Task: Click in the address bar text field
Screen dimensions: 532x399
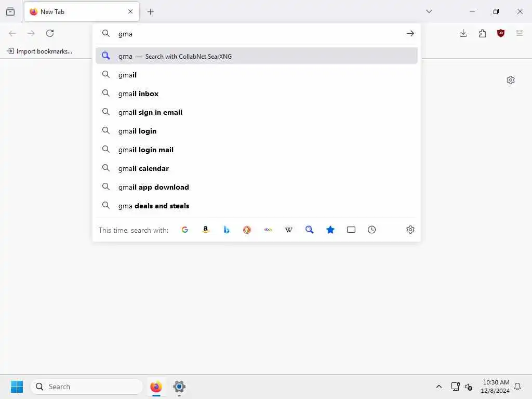Action: 258,34
